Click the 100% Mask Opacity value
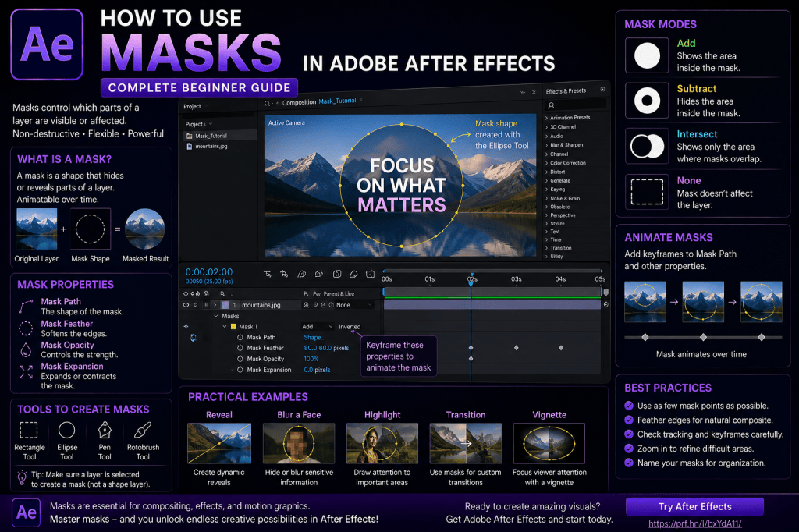This screenshot has width=799, height=532. click(x=311, y=359)
